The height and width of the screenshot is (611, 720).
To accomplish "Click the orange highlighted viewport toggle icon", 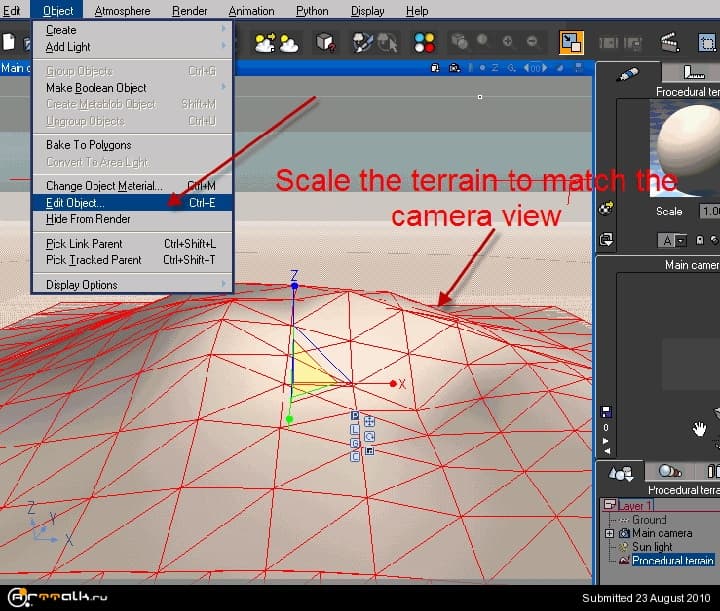I will pos(570,42).
